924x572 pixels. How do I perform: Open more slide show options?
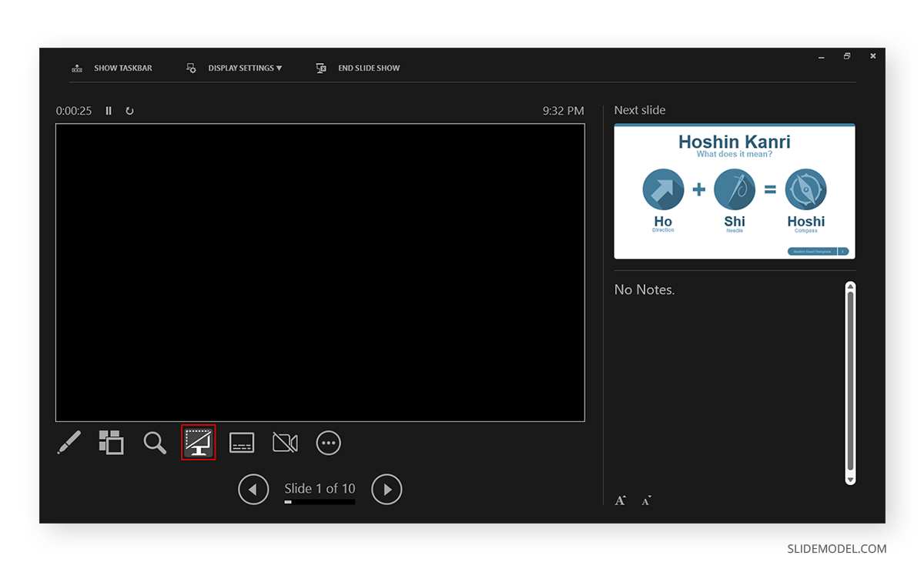pos(329,443)
